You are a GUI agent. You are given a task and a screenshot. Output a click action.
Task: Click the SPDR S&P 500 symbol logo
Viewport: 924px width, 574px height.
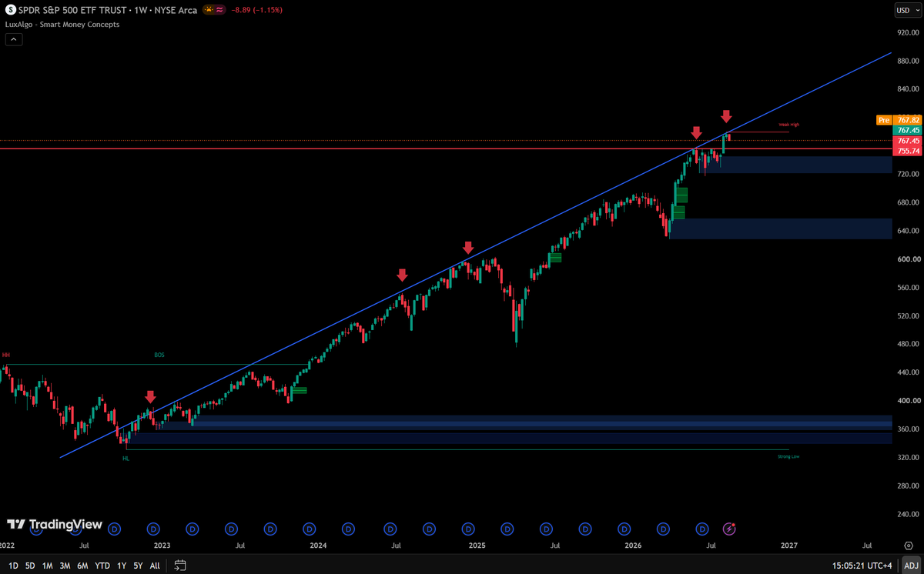coord(10,10)
